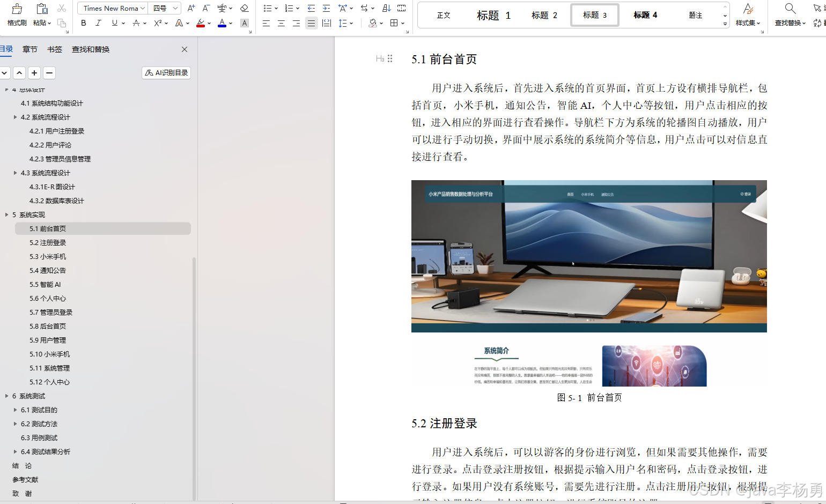
Task: Go to 4.3.2 数据库表设计 in outline
Action: [57, 201]
